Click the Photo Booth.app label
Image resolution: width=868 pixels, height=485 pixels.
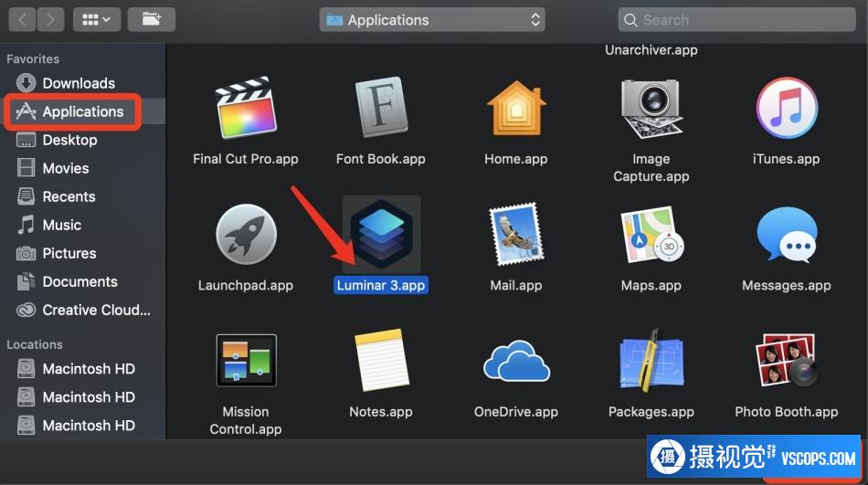point(787,411)
